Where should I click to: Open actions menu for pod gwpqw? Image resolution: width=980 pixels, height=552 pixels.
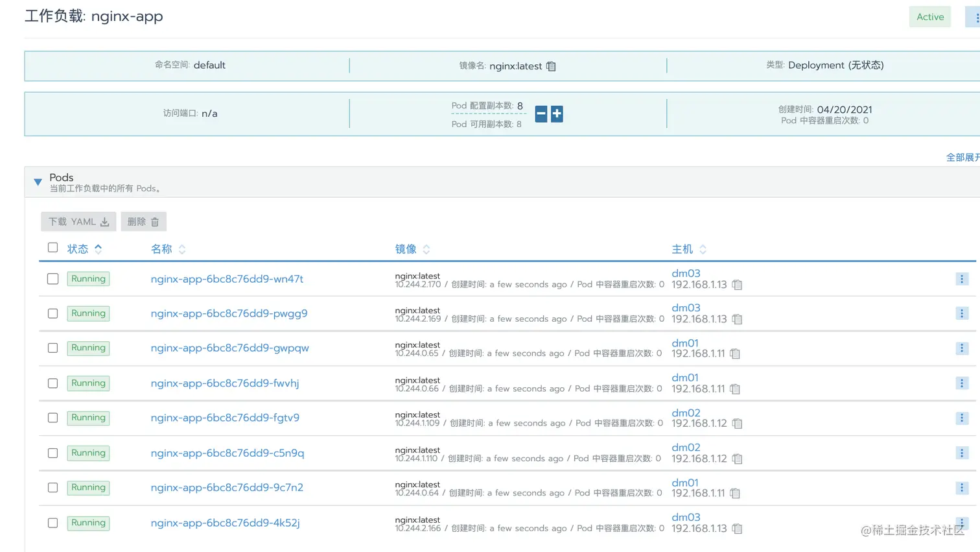(962, 348)
